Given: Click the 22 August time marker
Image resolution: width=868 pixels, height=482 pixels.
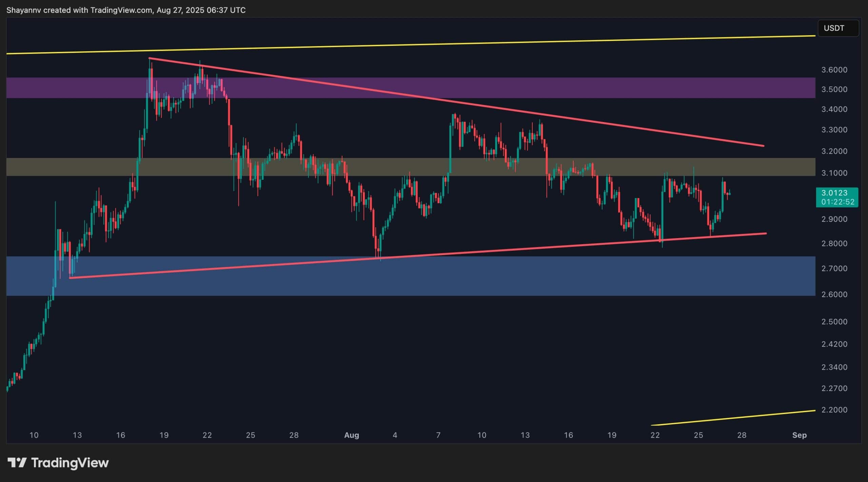Looking at the screenshot, I should [655, 435].
